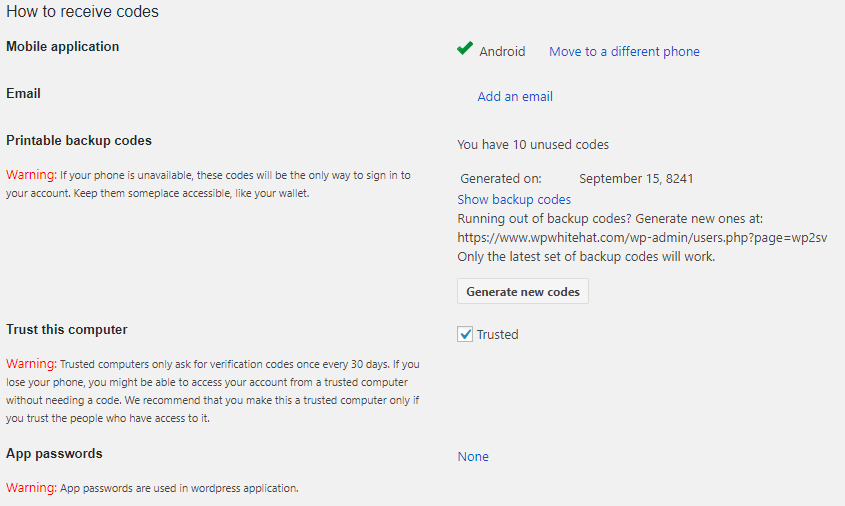Screen dimensions: 845x506
Task: Click the Printable backup codes heading
Action: (79, 141)
